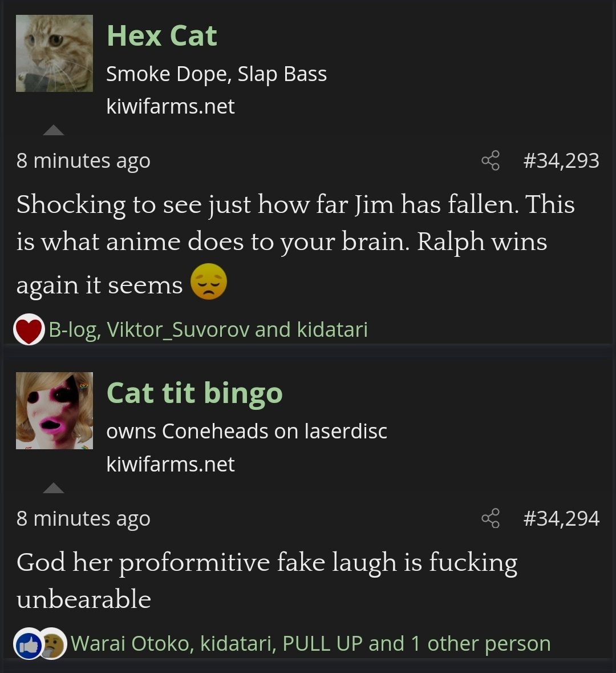
Task: Open Viktor_Suvorov reactor profile link
Action: (178, 330)
